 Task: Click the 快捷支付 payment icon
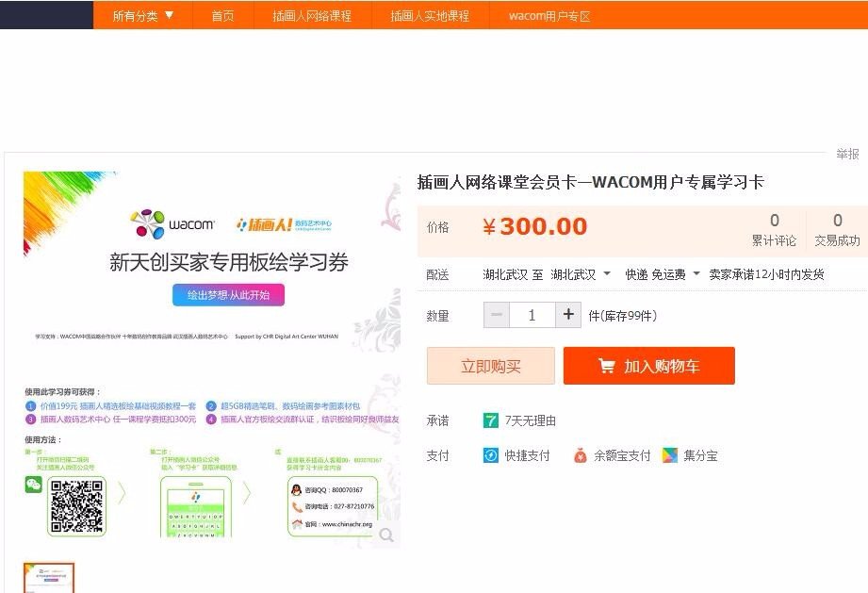click(492, 454)
